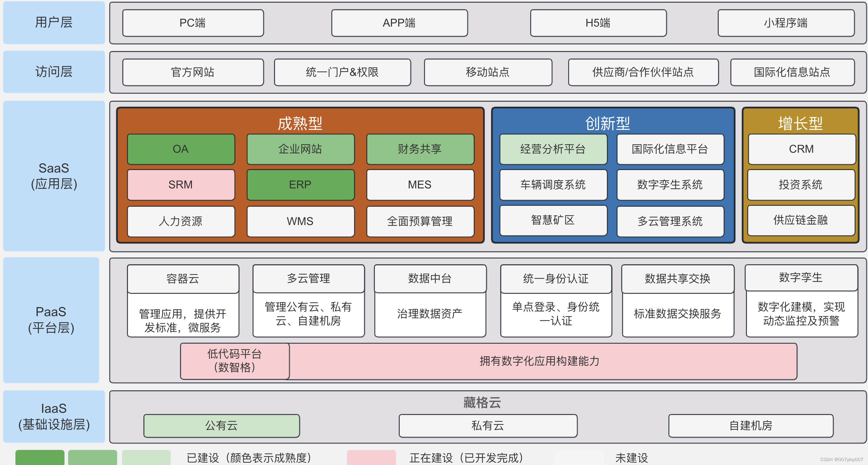868x465 pixels.
Task: Select the WMS box
Action: (300, 221)
